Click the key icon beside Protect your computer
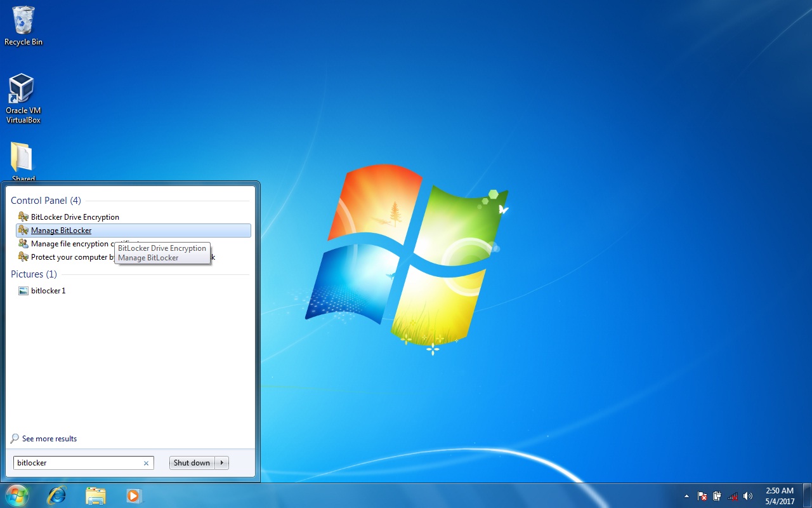The width and height of the screenshot is (812, 508). [23, 257]
